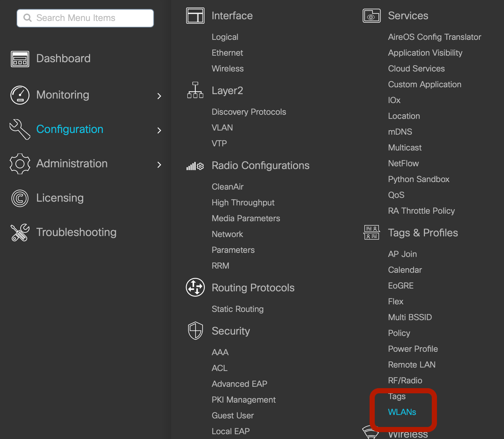Click the Troubleshooting tools icon
This screenshot has width=504, height=439.
[x=20, y=233]
